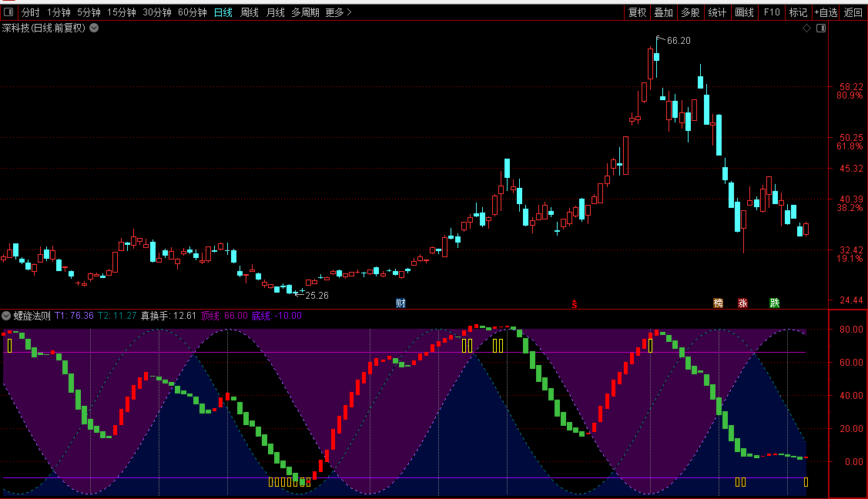Select the 60分钟 period
Viewport: 868px width, 499px height.
(x=192, y=12)
